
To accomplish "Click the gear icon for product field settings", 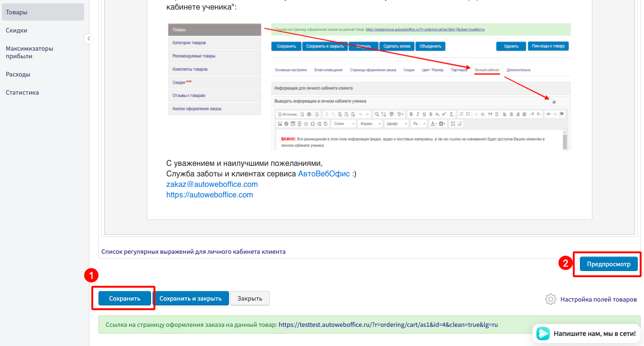I will 551,299.
